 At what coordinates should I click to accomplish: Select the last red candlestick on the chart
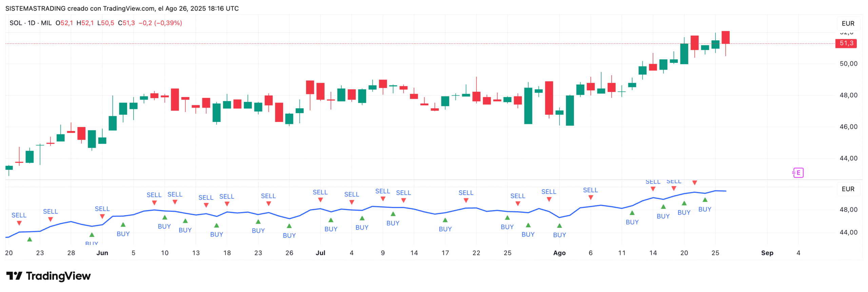click(x=726, y=37)
